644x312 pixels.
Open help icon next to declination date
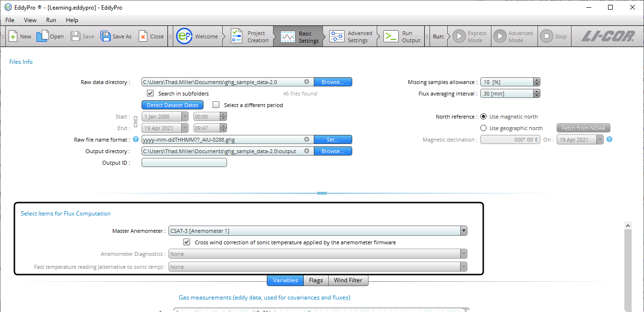(x=609, y=140)
